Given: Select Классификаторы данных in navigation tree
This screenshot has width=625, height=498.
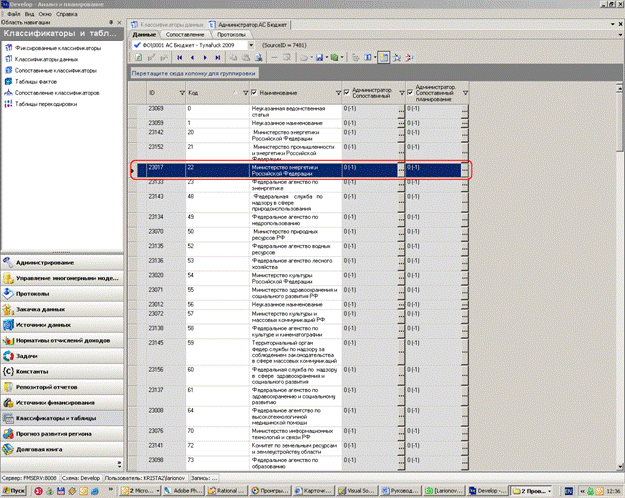Looking at the screenshot, I should (46, 59).
